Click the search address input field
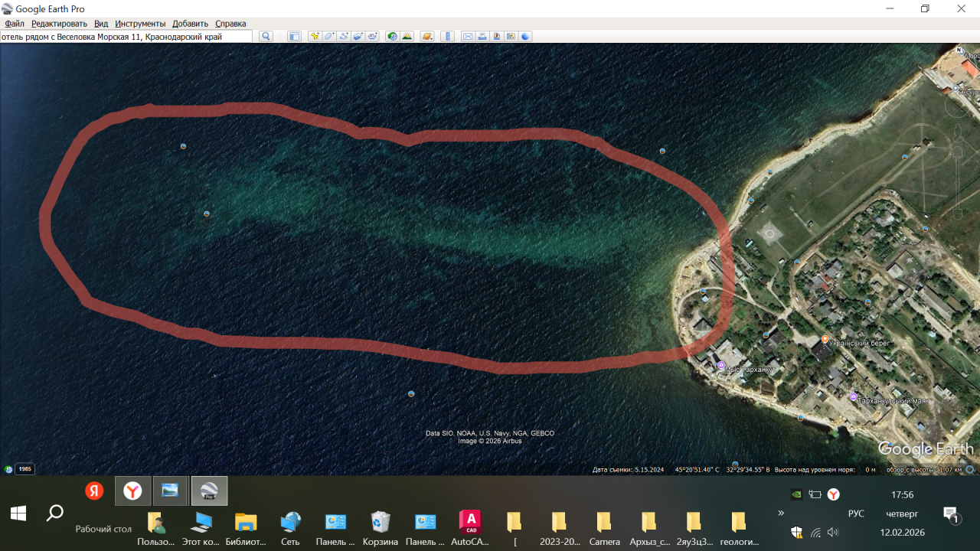The image size is (980, 551). pyautogui.click(x=126, y=36)
